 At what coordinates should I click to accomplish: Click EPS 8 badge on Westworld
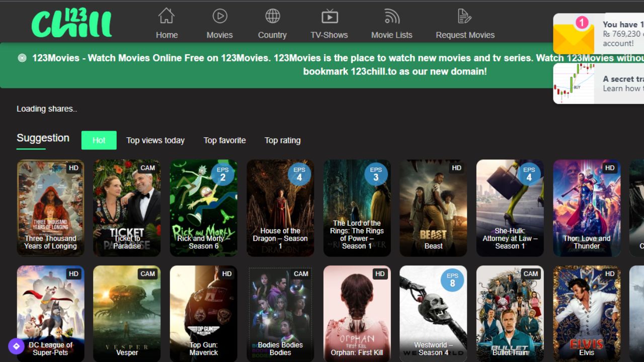click(452, 280)
